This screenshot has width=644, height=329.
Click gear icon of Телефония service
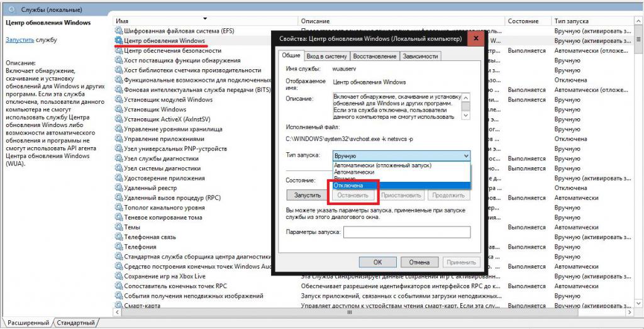coord(119,247)
